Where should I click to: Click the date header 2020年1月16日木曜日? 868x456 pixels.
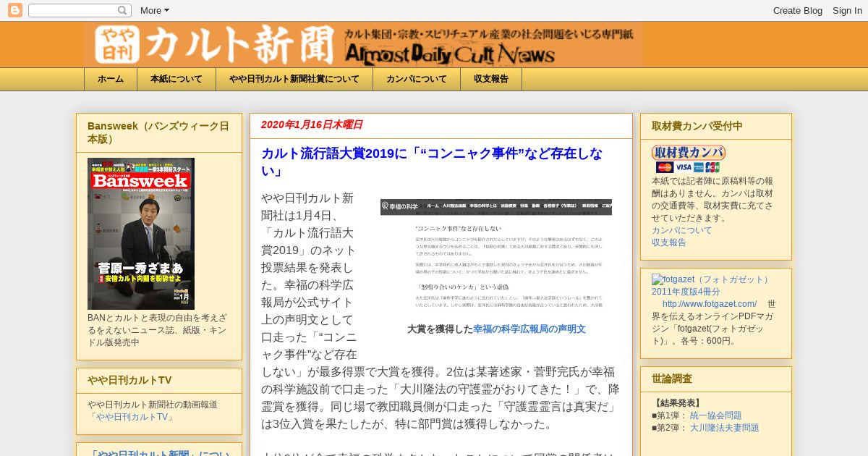312,124
